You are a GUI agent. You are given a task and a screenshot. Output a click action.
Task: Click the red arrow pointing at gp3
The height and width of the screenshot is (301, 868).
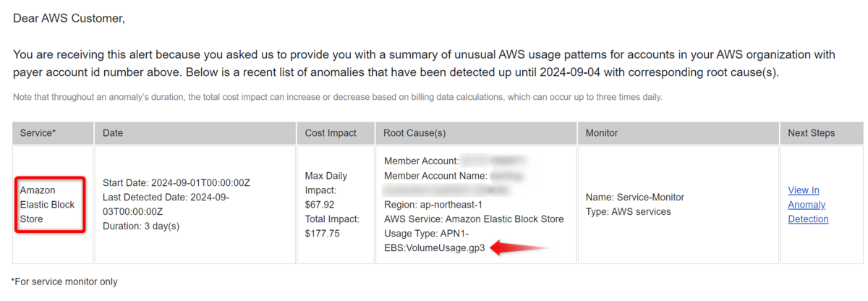point(519,248)
